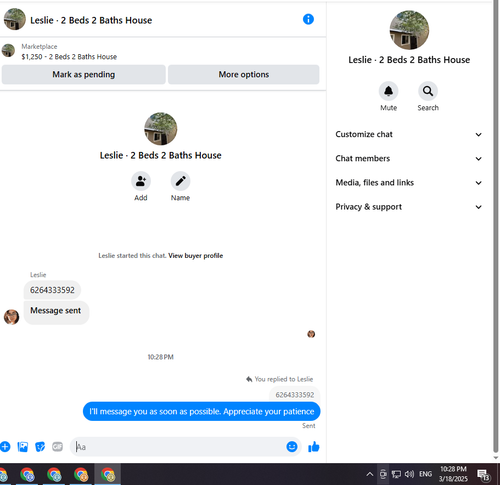Image resolution: width=500 pixels, height=485 pixels.
Task: Open the View buyer profile link
Action: point(196,256)
